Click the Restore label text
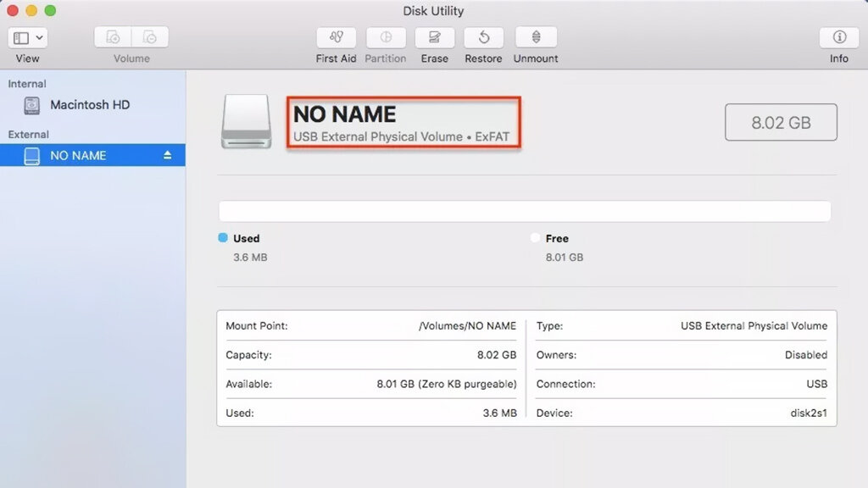 point(483,58)
